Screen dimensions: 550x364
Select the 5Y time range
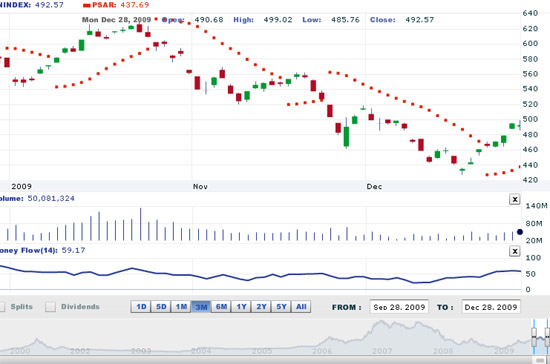coord(281,307)
